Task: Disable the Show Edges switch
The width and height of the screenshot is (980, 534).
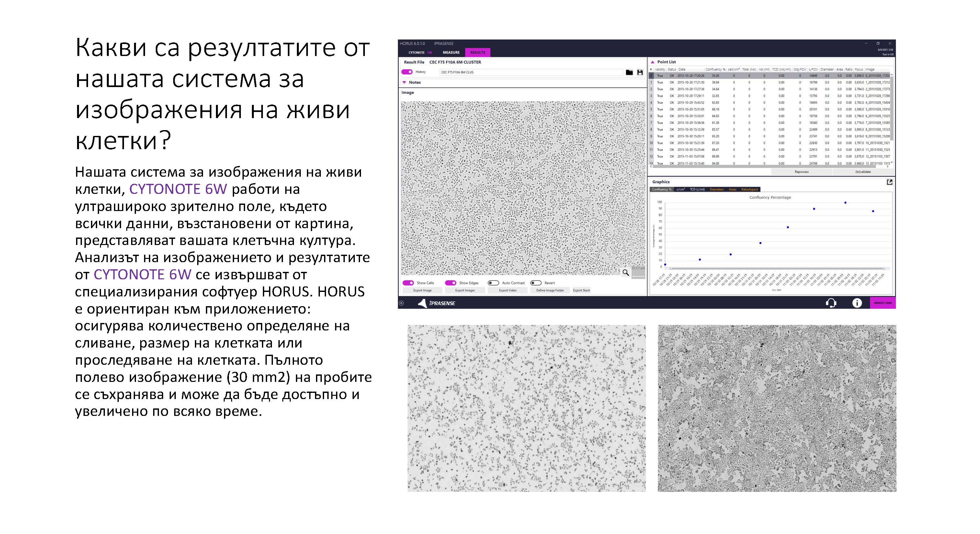Action: point(451,283)
